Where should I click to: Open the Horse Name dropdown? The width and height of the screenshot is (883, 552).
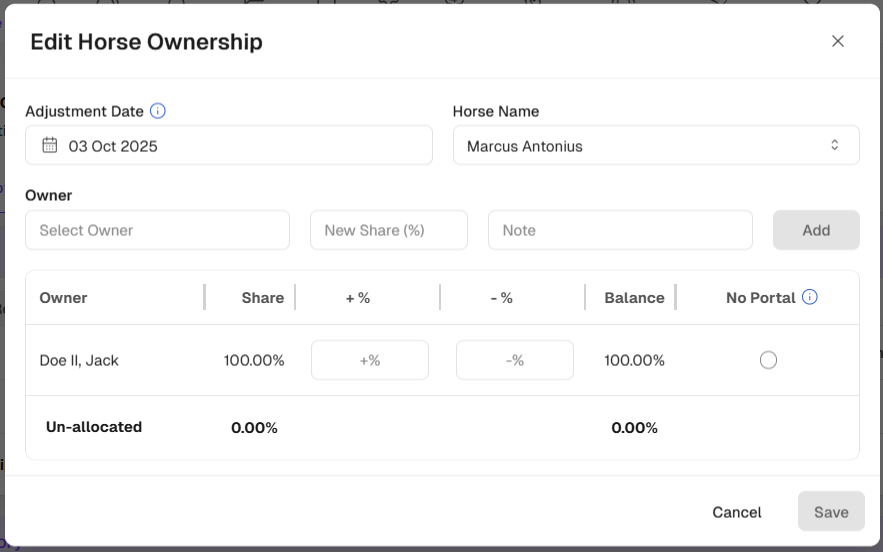pos(655,145)
